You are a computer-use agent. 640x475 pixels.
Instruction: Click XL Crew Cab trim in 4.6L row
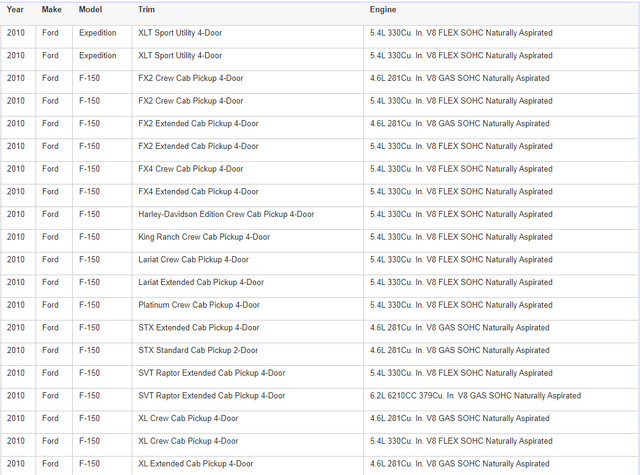188,418
